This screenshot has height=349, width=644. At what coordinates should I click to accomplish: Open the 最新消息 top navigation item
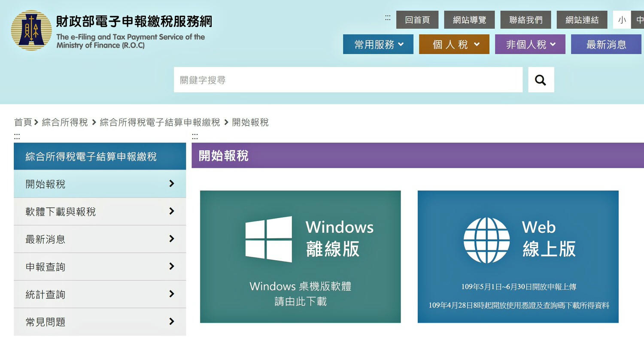pyautogui.click(x=606, y=44)
